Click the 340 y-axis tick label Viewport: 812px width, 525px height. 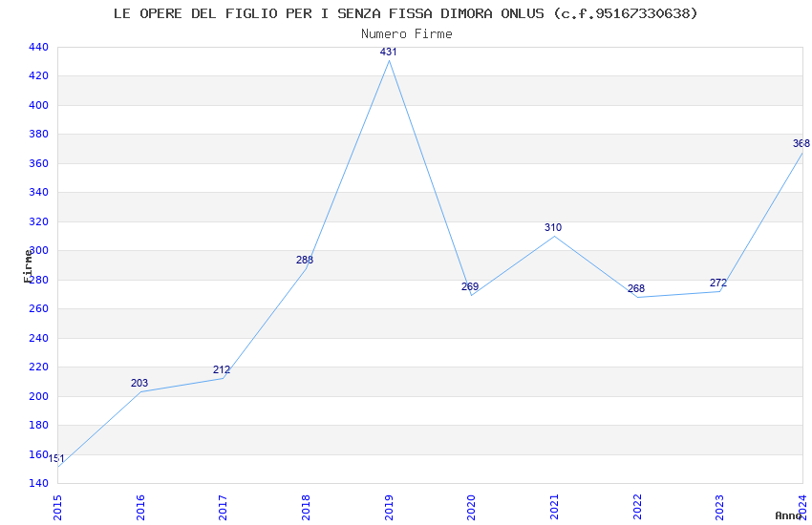38,193
